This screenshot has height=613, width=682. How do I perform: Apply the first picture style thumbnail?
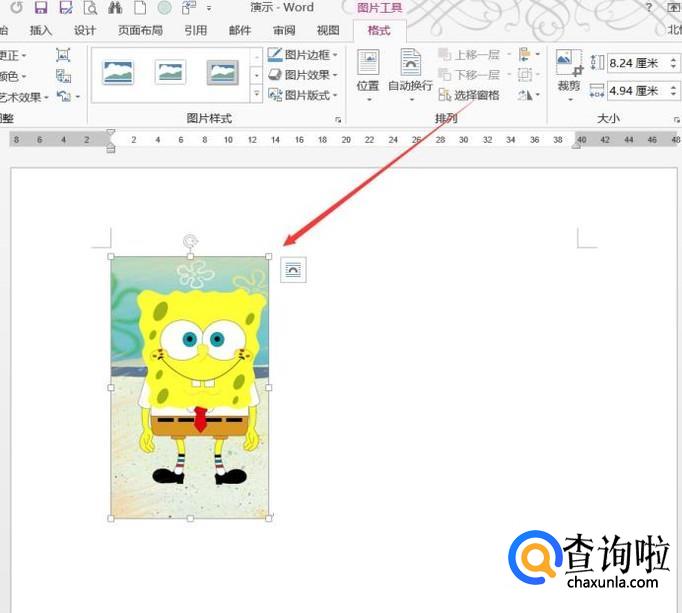click(x=118, y=72)
